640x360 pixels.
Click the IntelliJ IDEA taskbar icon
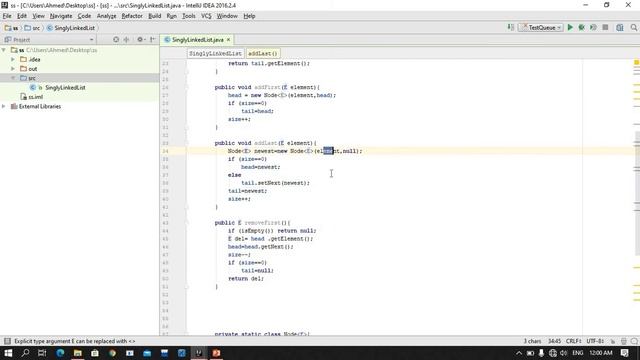tap(199, 353)
